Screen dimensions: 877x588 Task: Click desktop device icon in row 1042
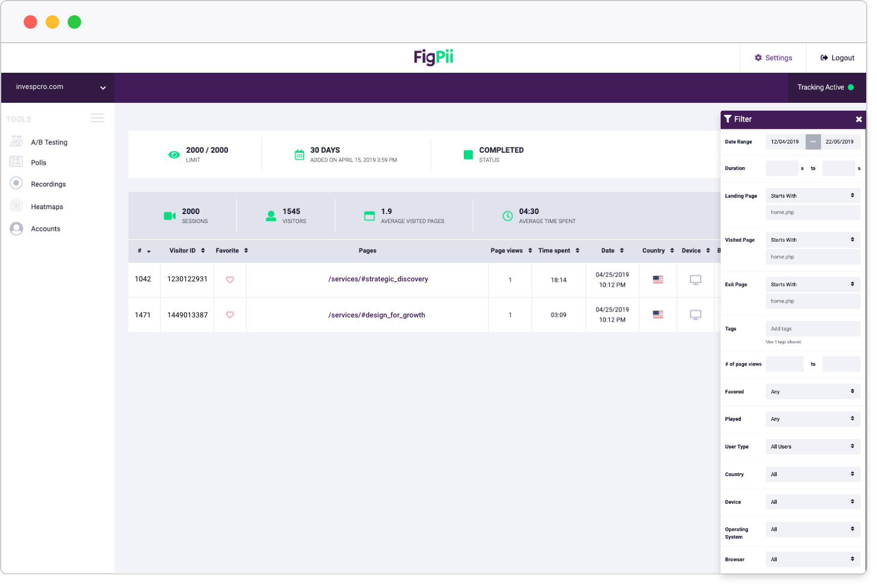(x=695, y=280)
